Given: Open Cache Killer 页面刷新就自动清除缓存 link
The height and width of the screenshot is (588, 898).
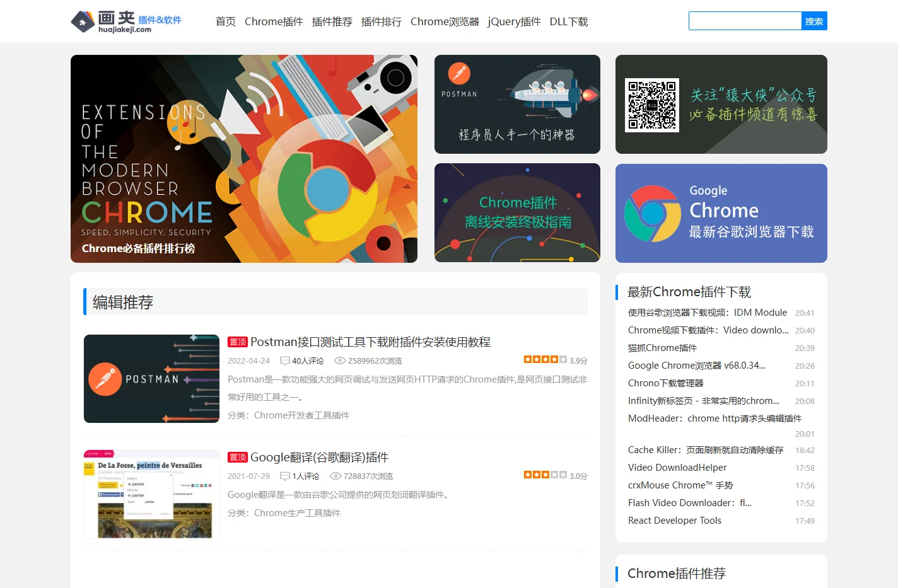Looking at the screenshot, I should (x=706, y=450).
